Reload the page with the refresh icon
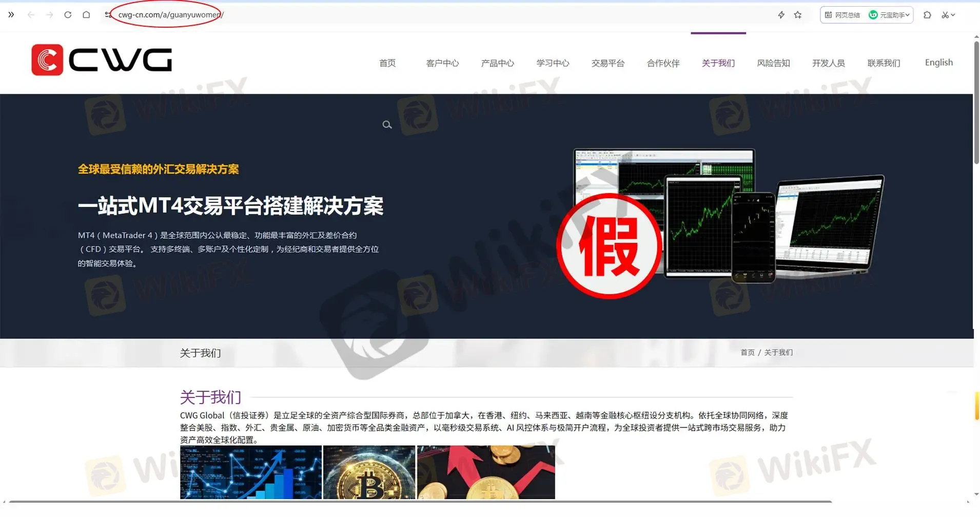 coord(68,15)
